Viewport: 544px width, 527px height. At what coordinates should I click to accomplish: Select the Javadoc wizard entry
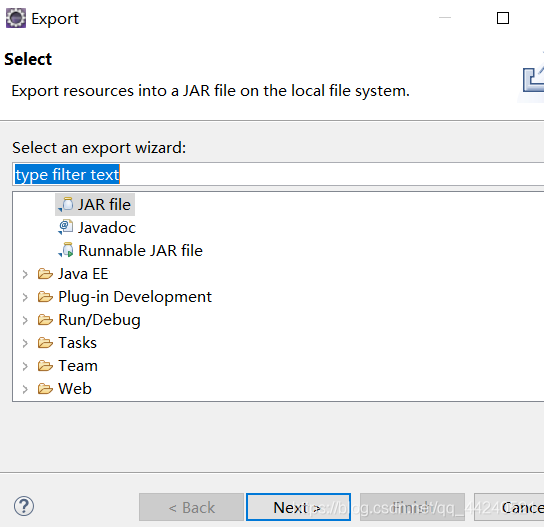[97, 228]
